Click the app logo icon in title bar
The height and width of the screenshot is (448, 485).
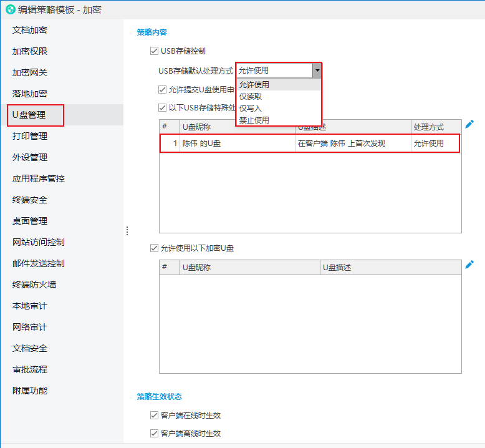point(10,9)
